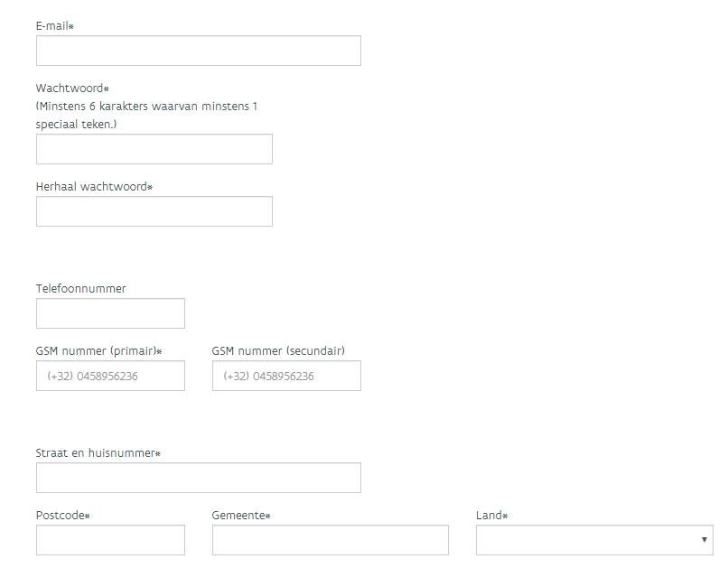Click the GSM nummer (secundair) label
Image resolution: width=728 pixels, height=568 pixels.
[x=278, y=351]
